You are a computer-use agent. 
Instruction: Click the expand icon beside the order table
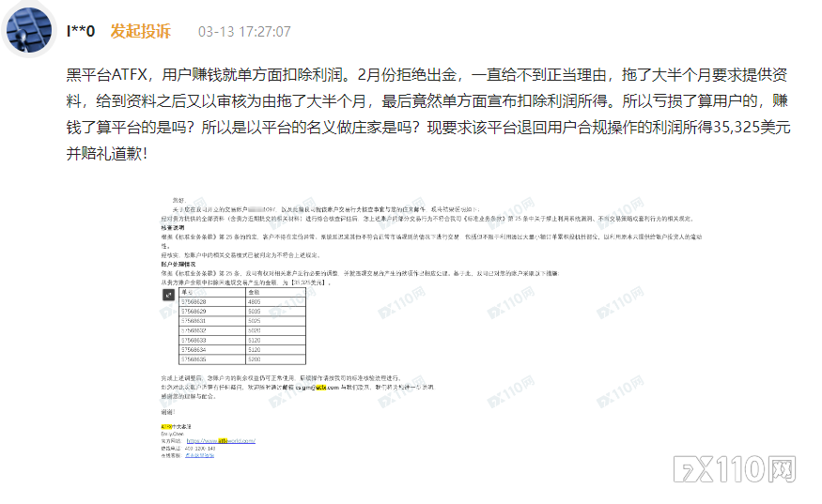[x=168, y=295]
